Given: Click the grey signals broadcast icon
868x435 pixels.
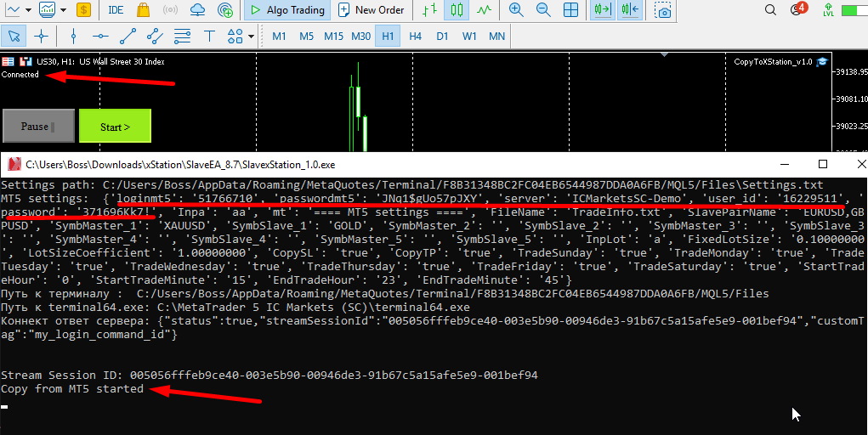Looking at the screenshot, I should click(171, 9).
